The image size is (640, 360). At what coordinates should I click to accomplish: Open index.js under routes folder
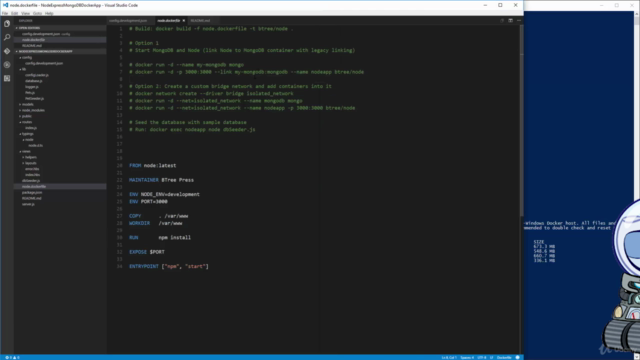[31, 128]
